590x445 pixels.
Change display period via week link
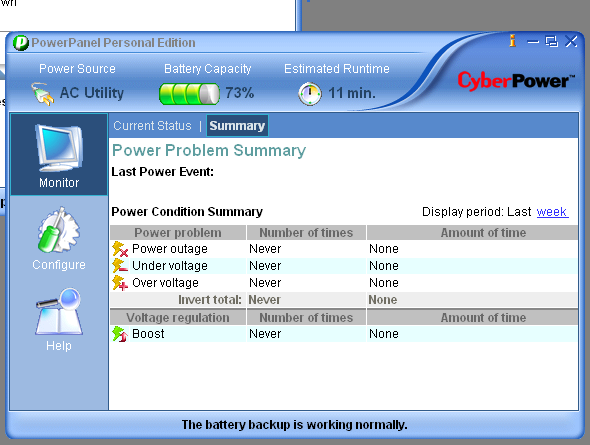(x=552, y=212)
